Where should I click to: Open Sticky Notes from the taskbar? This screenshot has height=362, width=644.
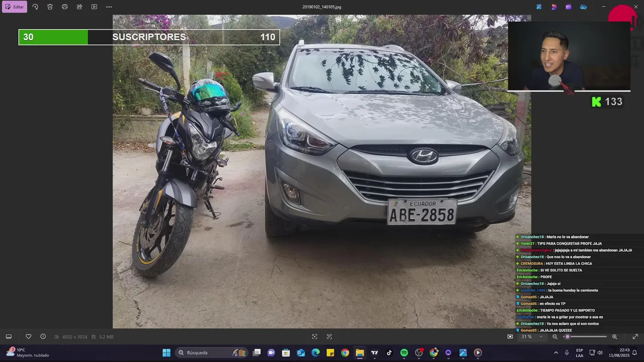click(330, 353)
